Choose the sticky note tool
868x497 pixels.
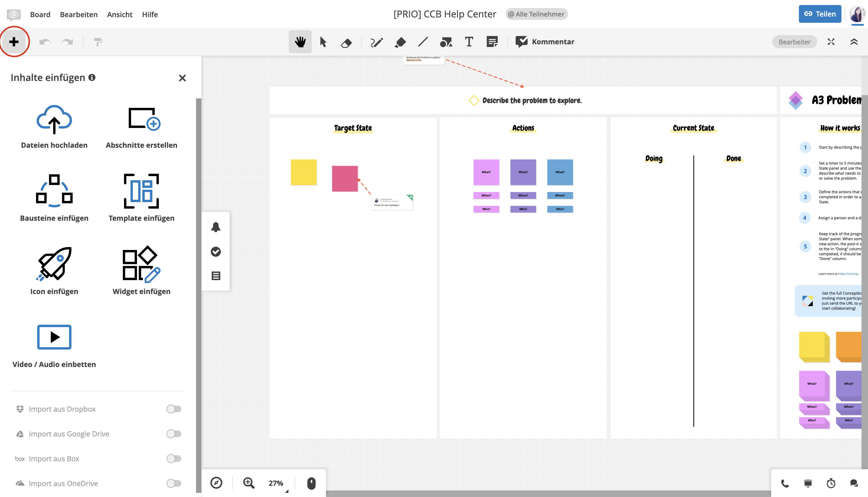click(492, 42)
